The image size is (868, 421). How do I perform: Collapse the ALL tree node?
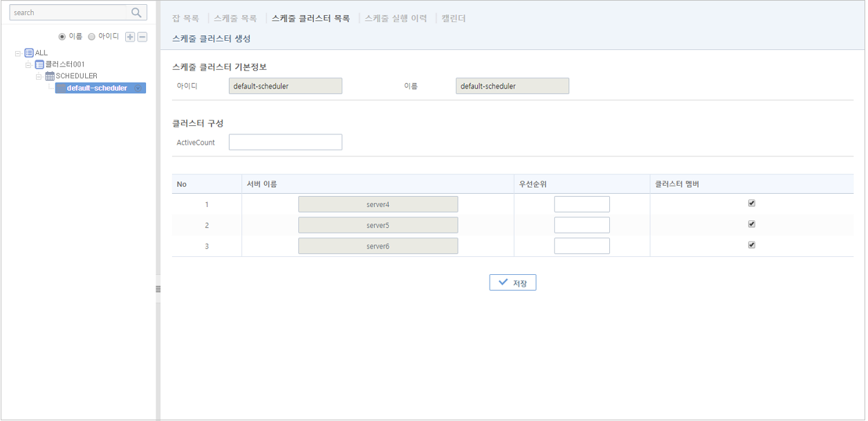[x=18, y=53]
